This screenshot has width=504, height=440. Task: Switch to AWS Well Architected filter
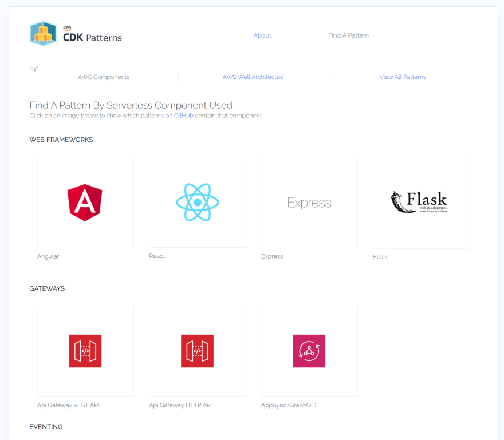tap(253, 77)
